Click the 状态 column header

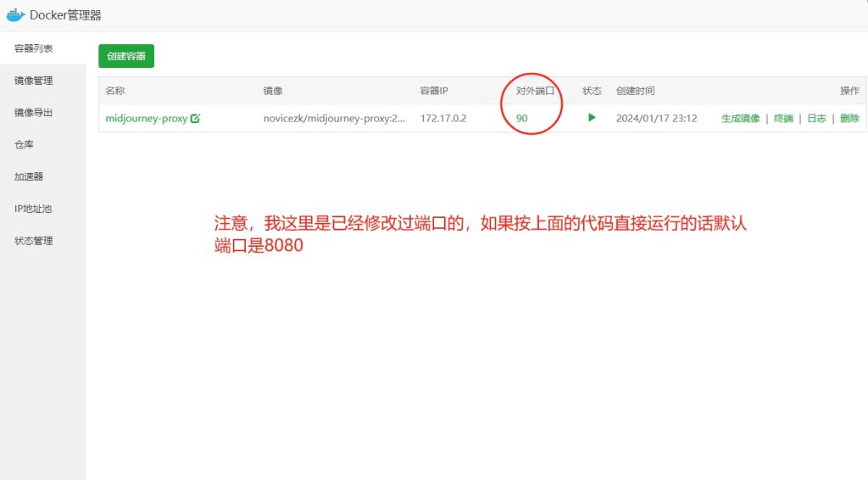pyautogui.click(x=592, y=90)
